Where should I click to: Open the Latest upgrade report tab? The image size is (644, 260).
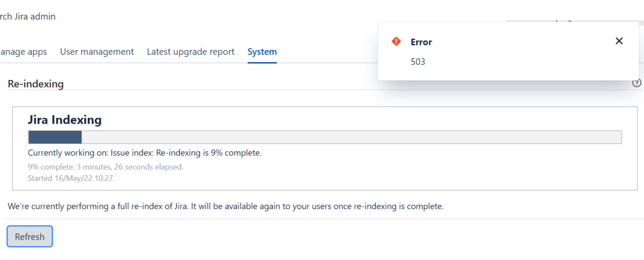[x=191, y=52]
